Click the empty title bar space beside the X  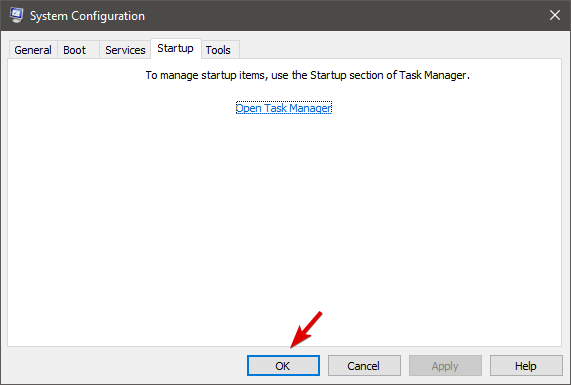pos(346,15)
